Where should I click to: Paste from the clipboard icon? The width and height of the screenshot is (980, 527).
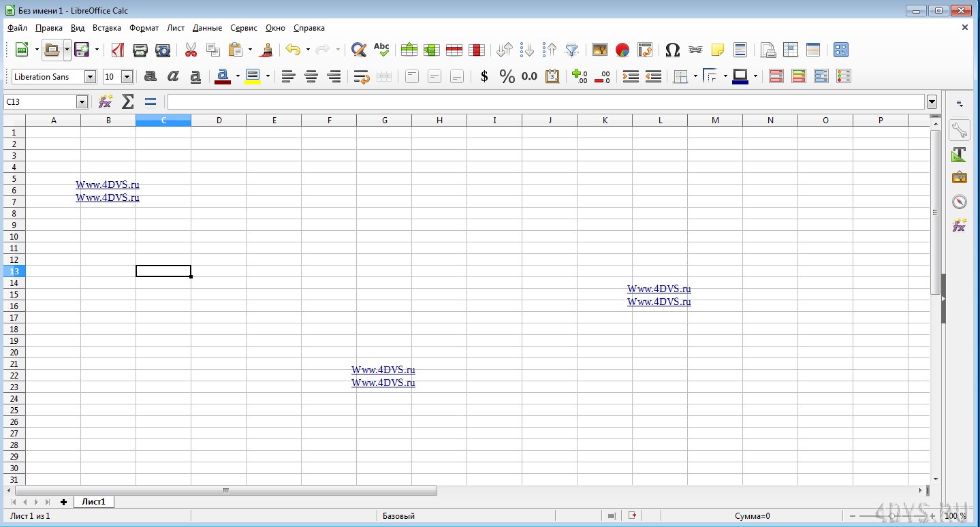tap(236, 50)
